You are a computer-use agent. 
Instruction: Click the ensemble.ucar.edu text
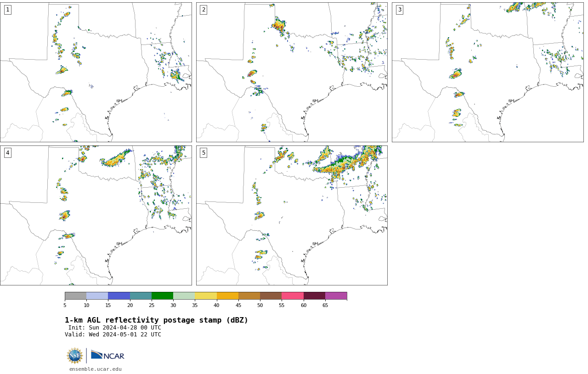[96, 369]
